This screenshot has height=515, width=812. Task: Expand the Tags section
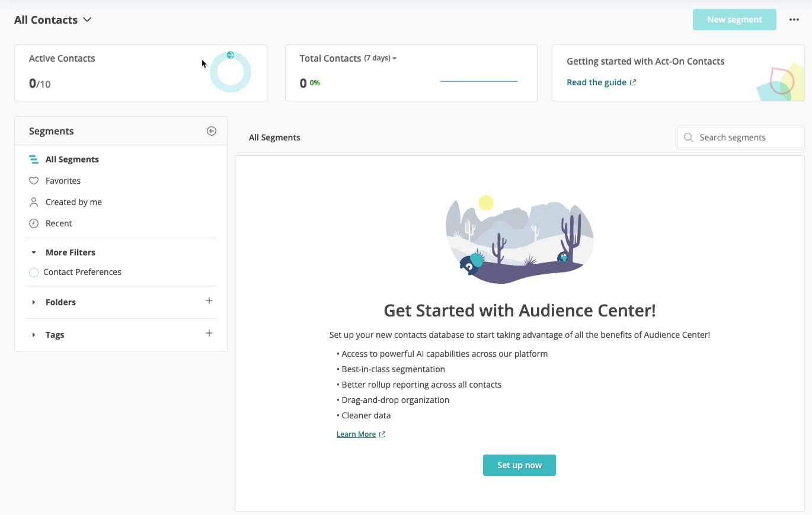[34, 335]
